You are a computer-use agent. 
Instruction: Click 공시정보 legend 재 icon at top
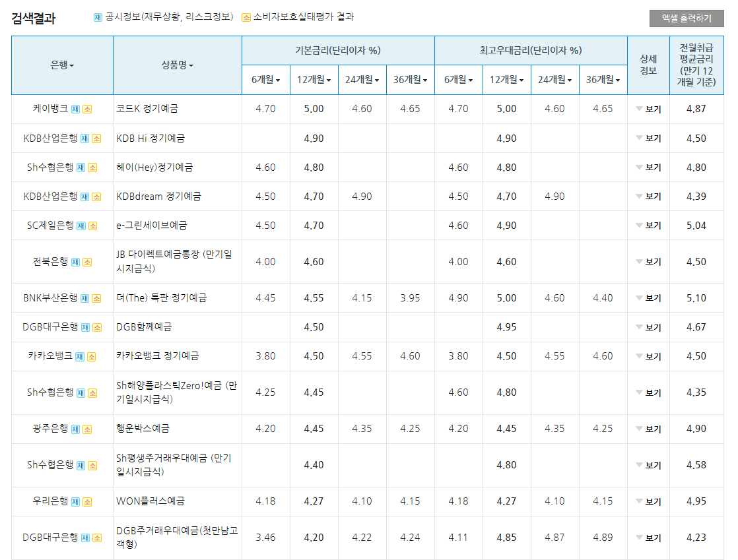[x=98, y=17]
